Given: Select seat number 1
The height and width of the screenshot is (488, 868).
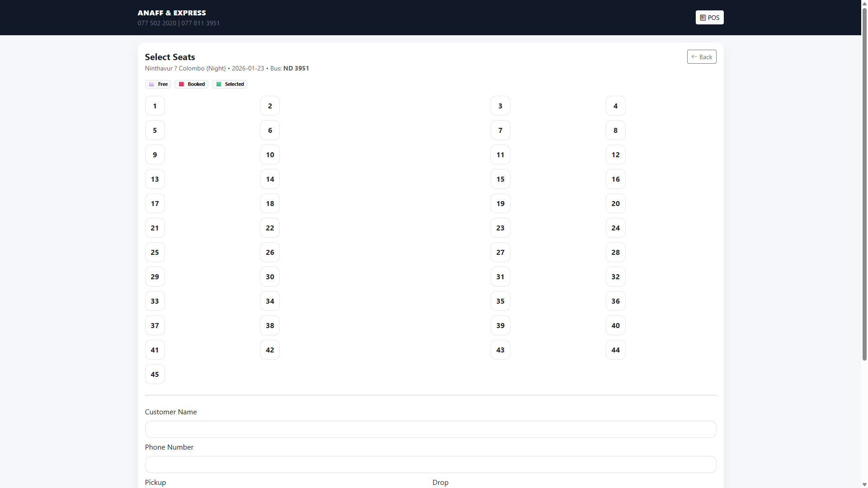Looking at the screenshot, I should click(155, 106).
